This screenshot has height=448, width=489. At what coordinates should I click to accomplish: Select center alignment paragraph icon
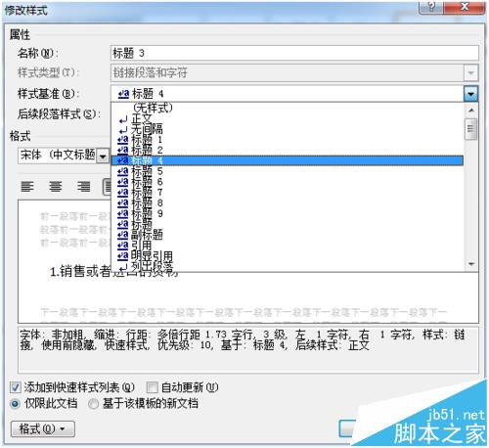pos(56,187)
